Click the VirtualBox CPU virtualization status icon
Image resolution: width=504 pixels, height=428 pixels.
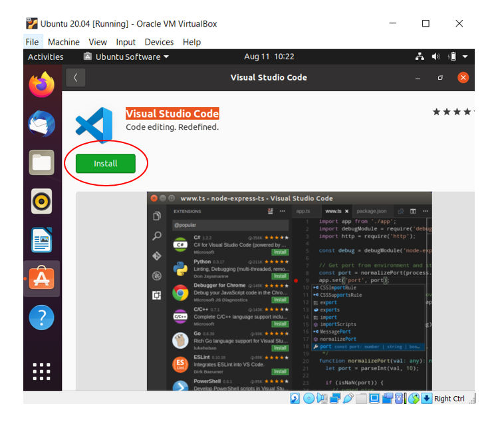(x=400, y=399)
